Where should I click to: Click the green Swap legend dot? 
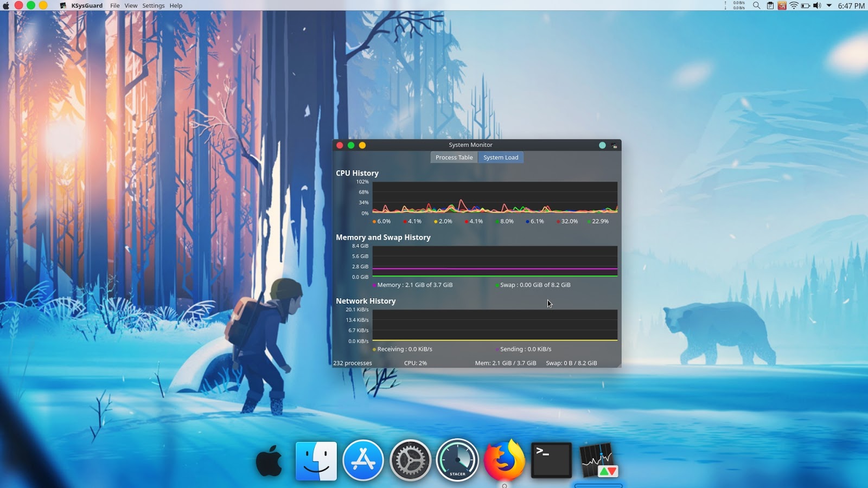(x=497, y=285)
